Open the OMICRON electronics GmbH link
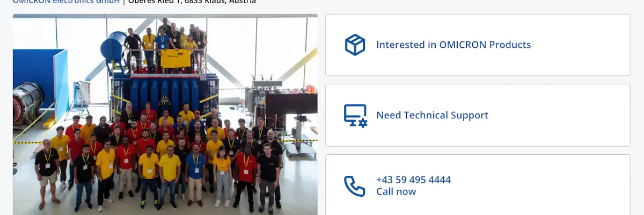This screenshot has width=644, height=215. 66,2
